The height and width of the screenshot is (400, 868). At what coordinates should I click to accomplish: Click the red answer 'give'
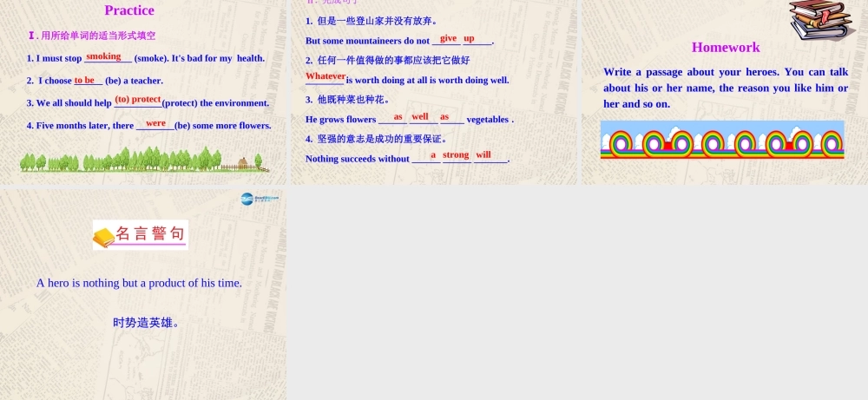[x=449, y=37]
